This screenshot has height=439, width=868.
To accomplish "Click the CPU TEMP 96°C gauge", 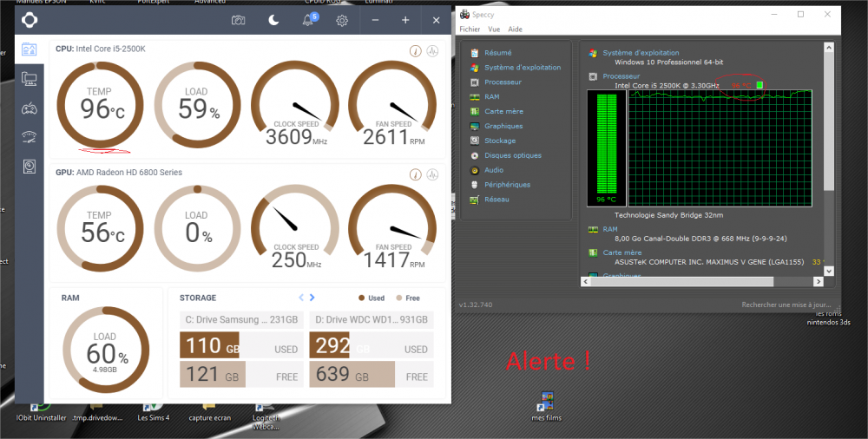I will (100, 105).
